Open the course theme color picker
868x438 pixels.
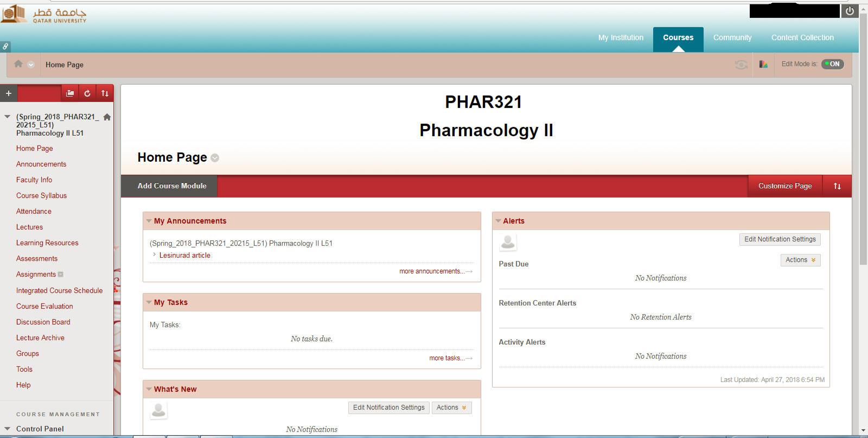point(763,65)
